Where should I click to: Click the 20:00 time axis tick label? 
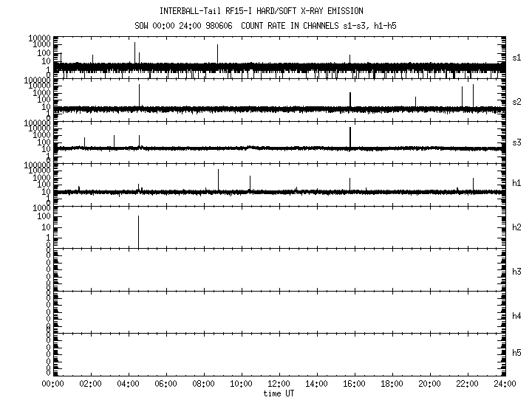click(430, 384)
